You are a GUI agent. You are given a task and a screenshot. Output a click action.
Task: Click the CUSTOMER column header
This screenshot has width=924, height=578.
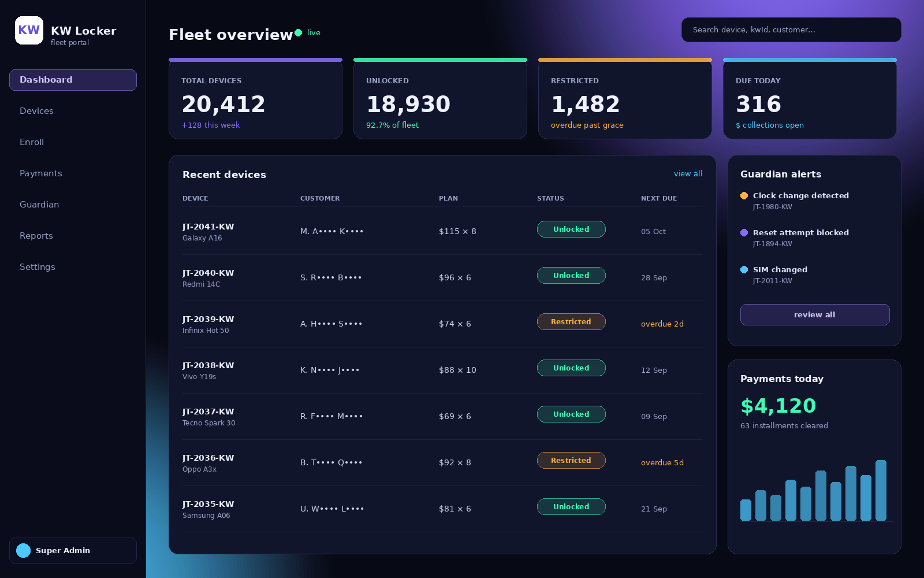[x=320, y=198]
